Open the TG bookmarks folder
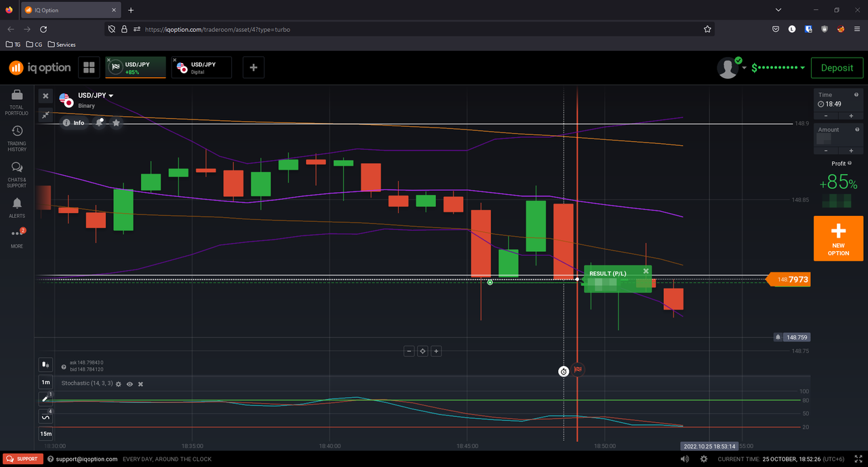The image size is (868, 467). coord(13,45)
